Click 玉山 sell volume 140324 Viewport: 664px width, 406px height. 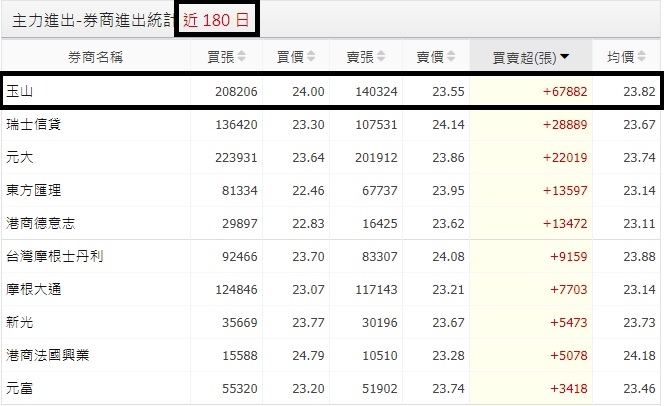(x=376, y=91)
